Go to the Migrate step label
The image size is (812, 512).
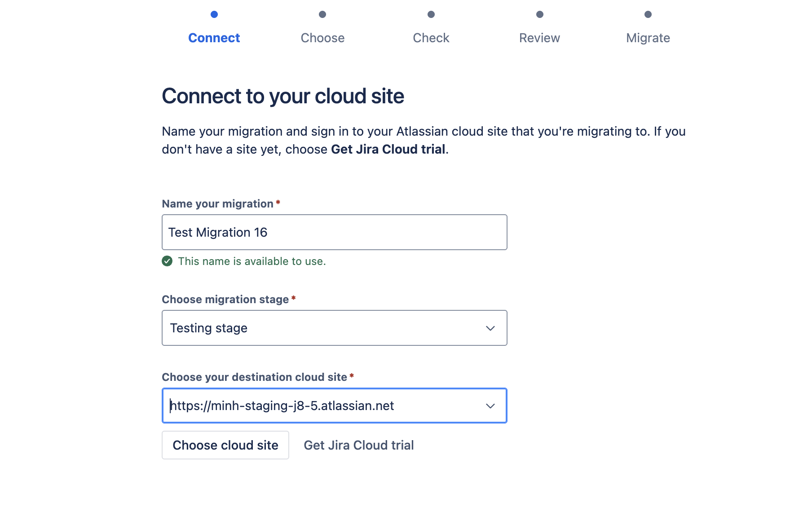click(648, 38)
